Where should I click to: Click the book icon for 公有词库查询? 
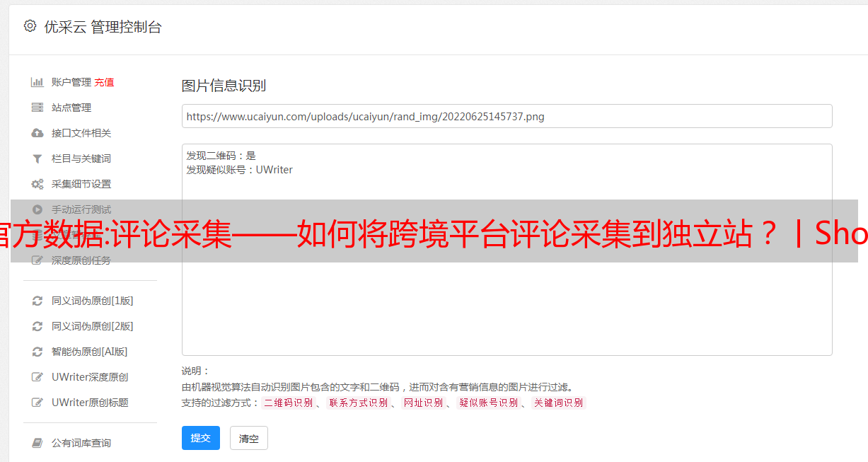(37, 443)
